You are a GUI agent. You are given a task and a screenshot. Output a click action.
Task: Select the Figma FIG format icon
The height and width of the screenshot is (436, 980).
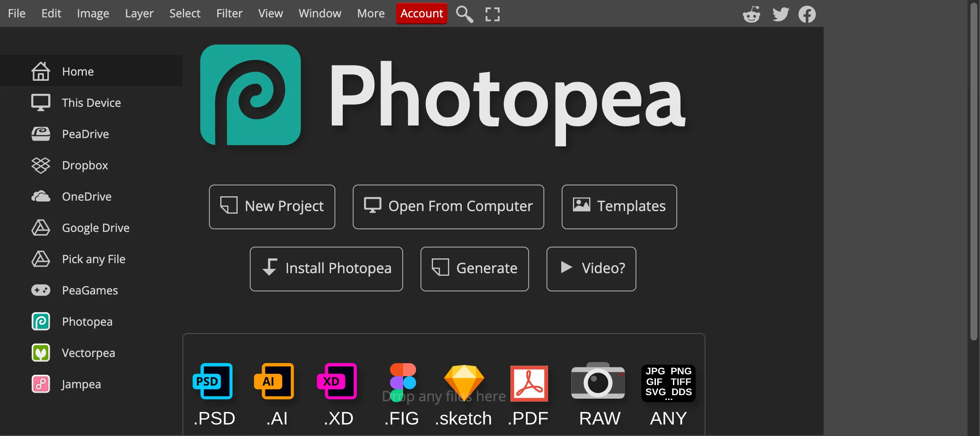(x=403, y=382)
